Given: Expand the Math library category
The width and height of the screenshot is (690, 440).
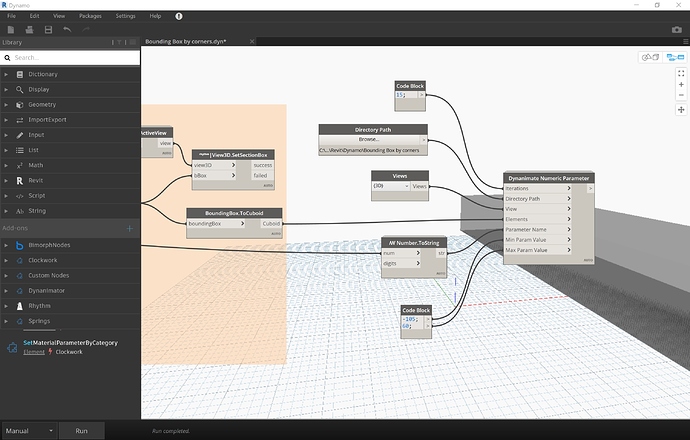Looking at the screenshot, I should tap(6, 165).
